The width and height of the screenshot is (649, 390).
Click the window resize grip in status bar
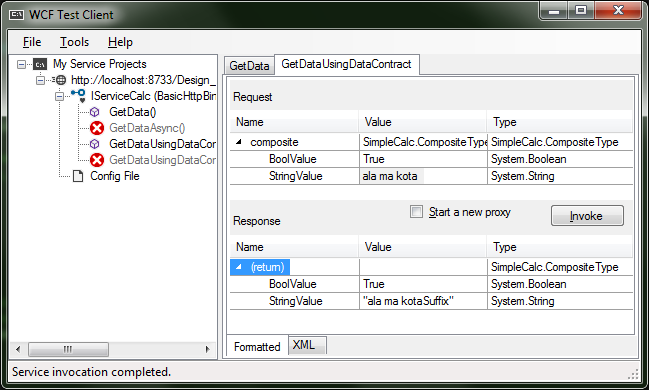633,374
